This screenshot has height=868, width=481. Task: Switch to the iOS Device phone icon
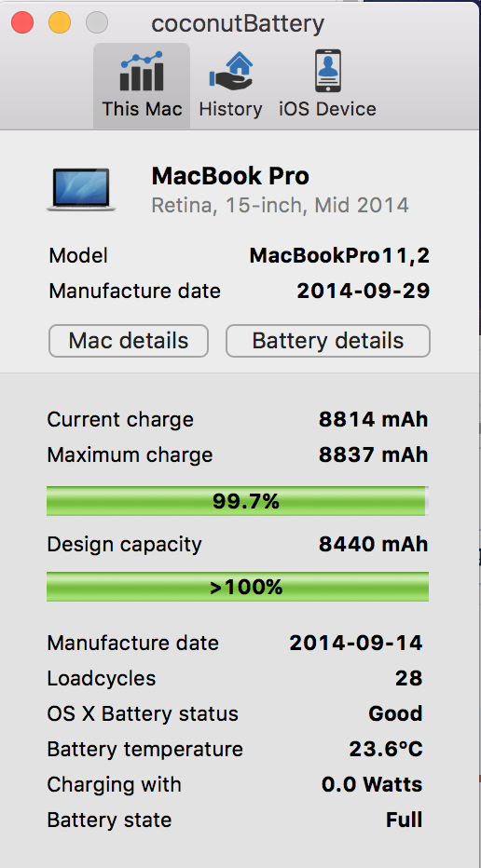pyautogui.click(x=327, y=71)
